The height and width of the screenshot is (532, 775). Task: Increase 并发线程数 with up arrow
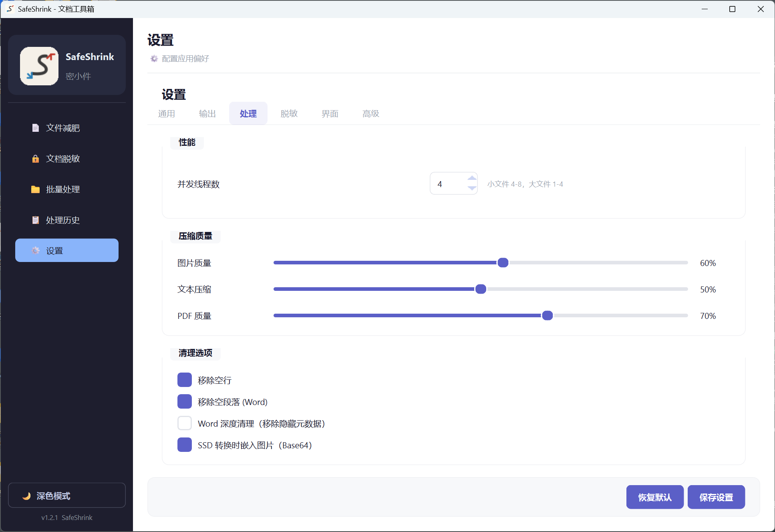[472, 178]
